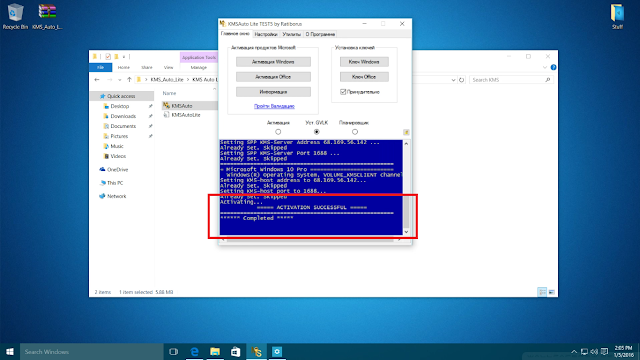
Task: Open the Утилиты tab
Action: [x=291, y=34]
